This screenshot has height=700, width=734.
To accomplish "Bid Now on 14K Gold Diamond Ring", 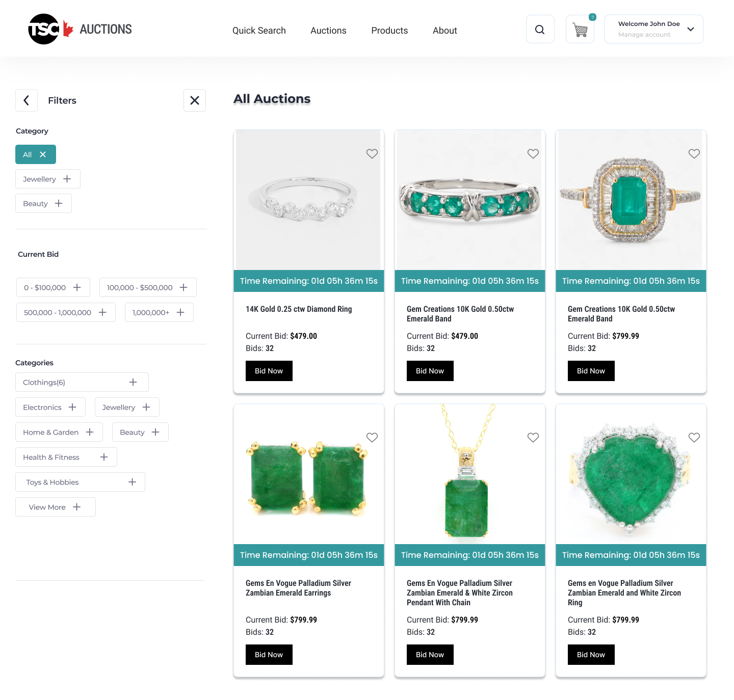I will (269, 371).
